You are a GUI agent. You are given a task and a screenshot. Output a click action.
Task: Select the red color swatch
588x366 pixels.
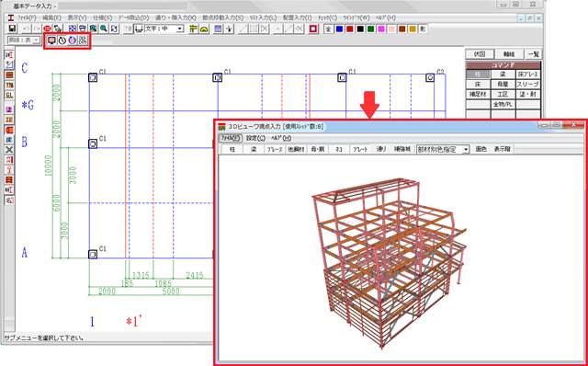tap(350, 29)
